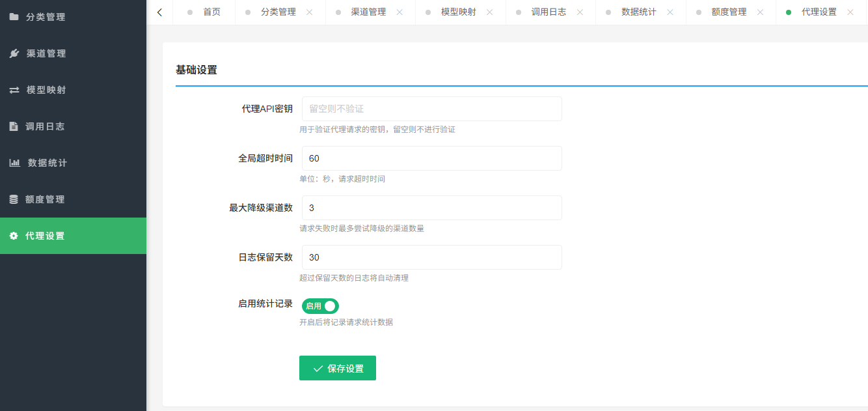Switch to the 首页 tab

(x=204, y=12)
